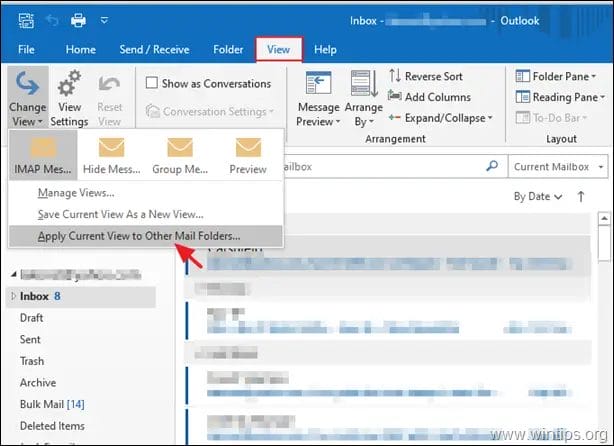The image size is (614, 446).
Task: Switch to the Send / Receive tab
Action: [155, 49]
